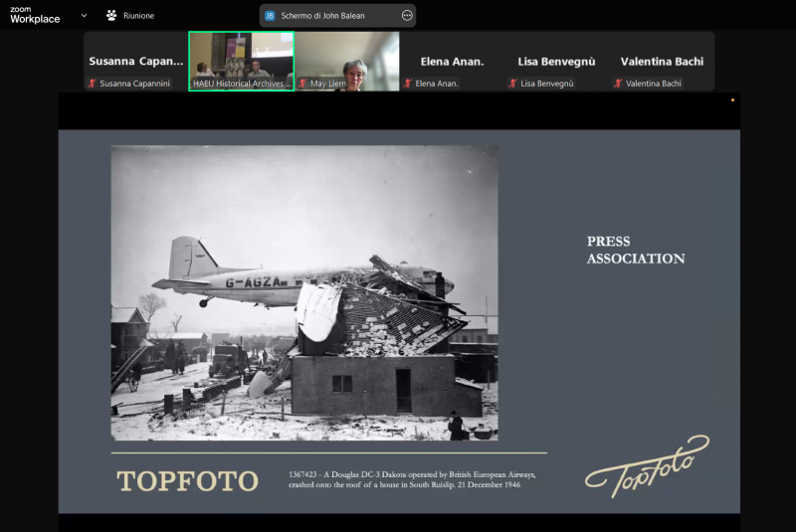Open the Riunione meeting label

138,16
